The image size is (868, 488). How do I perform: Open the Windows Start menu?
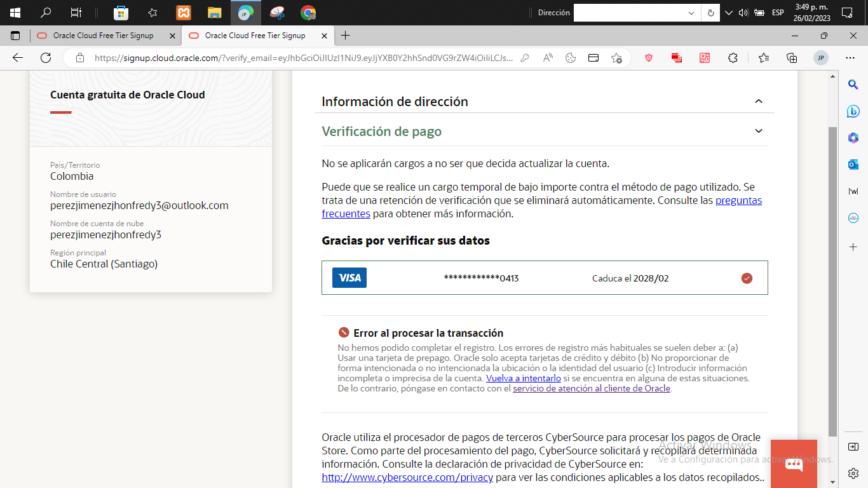pyautogui.click(x=15, y=13)
